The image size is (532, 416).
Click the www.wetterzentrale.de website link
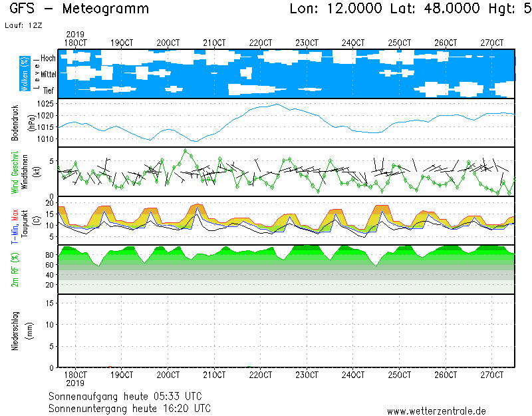pos(436,411)
